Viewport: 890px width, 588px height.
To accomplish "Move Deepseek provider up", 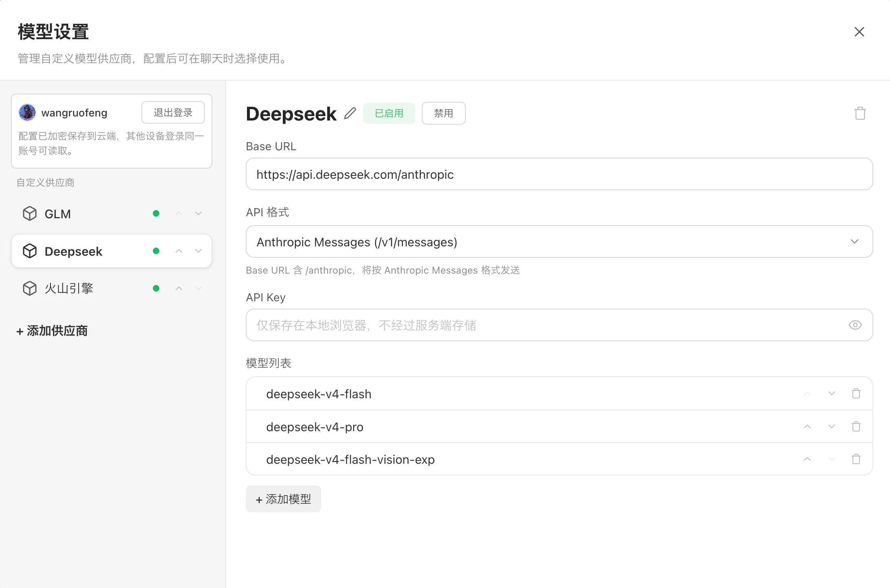I will pyautogui.click(x=179, y=251).
